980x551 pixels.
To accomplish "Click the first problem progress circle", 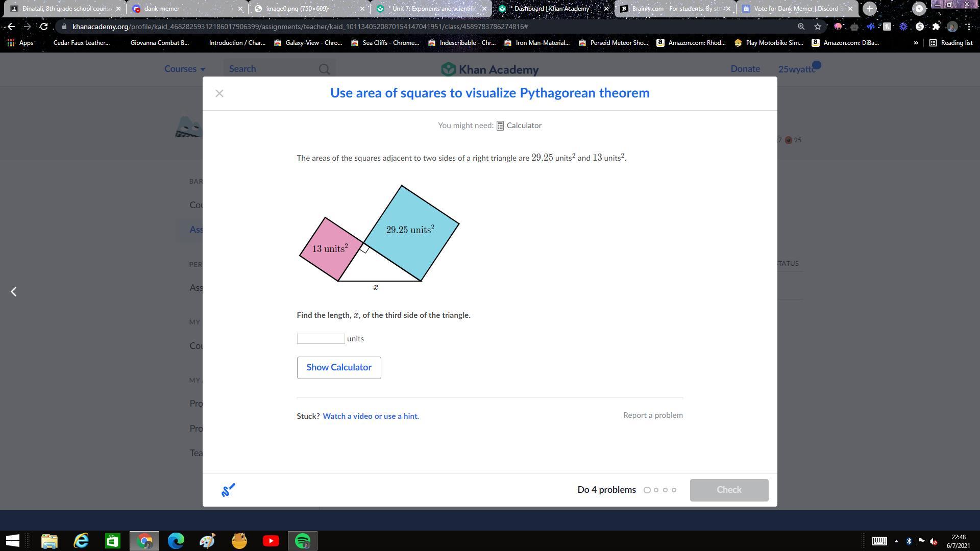I will point(647,490).
